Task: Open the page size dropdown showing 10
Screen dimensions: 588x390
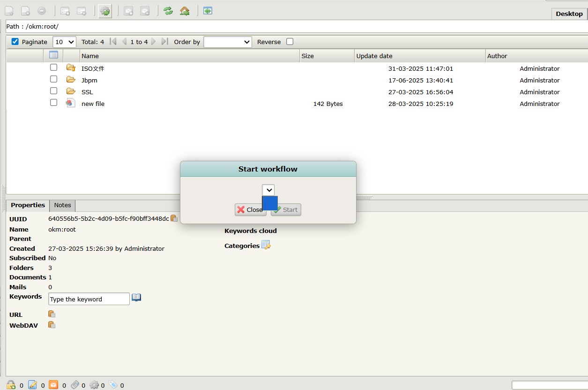Action: [x=64, y=42]
